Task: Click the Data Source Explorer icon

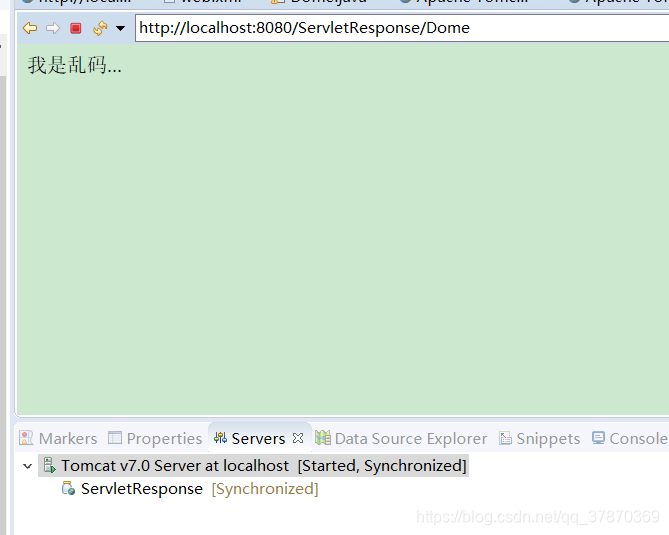Action: pos(323,438)
